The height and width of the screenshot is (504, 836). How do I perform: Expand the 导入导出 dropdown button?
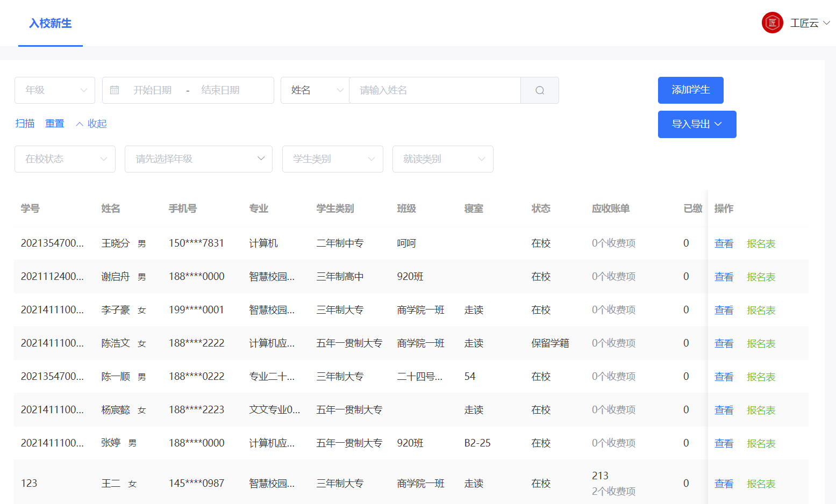click(x=697, y=124)
